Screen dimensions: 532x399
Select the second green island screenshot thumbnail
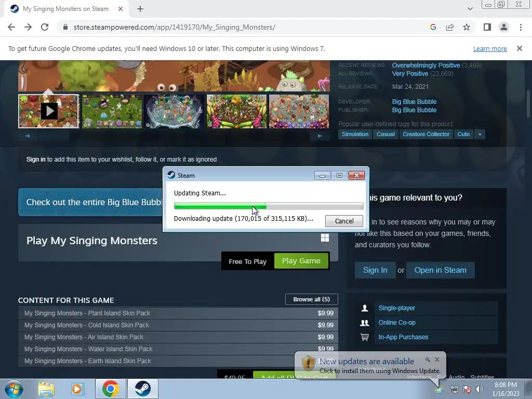click(112, 111)
